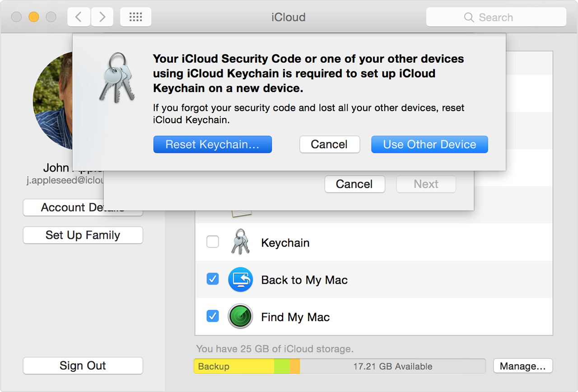Go forward with the right arrow button

(x=102, y=17)
